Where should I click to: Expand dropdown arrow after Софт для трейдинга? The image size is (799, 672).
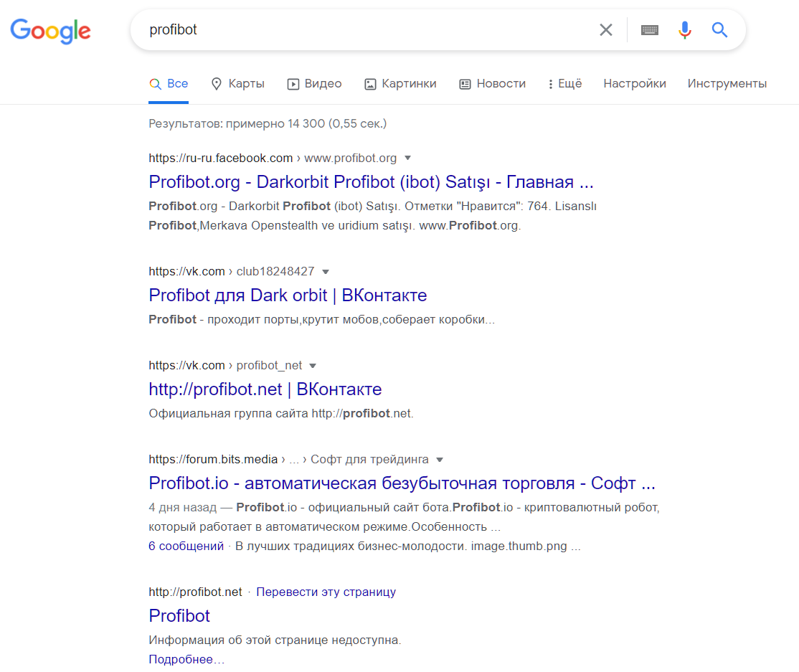click(x=440, y=460)
